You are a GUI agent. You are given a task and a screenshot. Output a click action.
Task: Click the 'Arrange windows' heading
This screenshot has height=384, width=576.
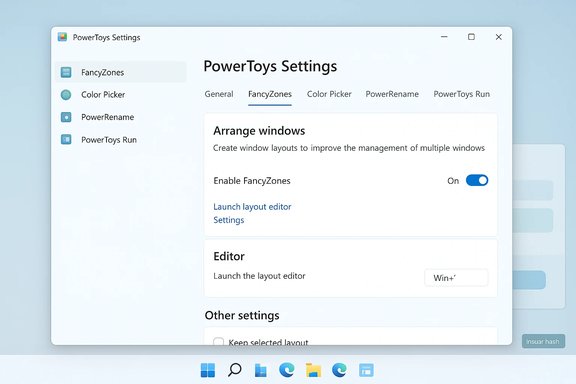click(x=259, y=131)
